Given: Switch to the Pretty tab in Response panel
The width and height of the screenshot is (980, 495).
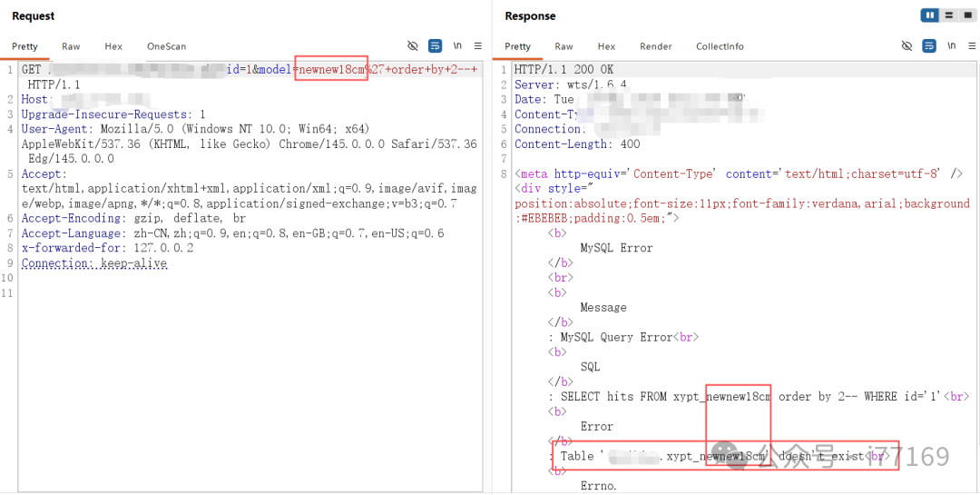Looking at the screenshot, I should pos(517,46).
